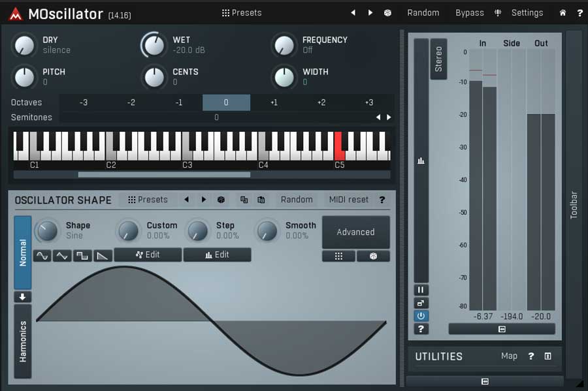Screen dimensions: 588x391
Task: Click the FREQUENCY knob
Action: [x=284, y=45]
